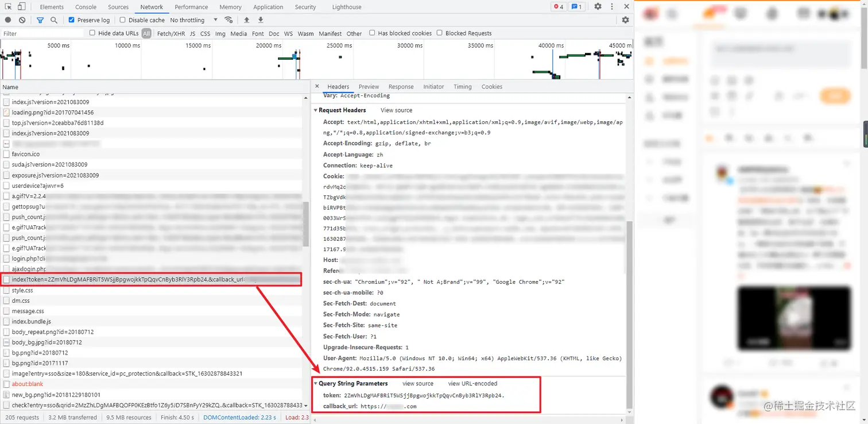
Task: Click the red error count badge showing 4
Action: coord(558,7)
